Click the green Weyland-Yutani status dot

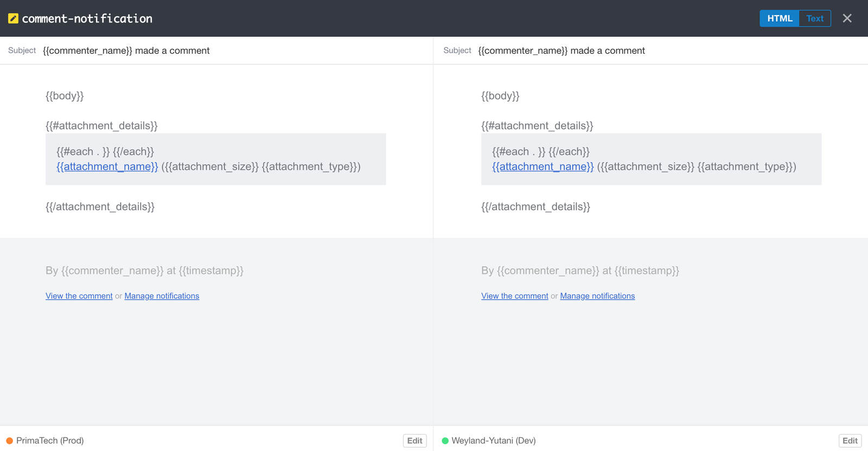click(445, 441)
